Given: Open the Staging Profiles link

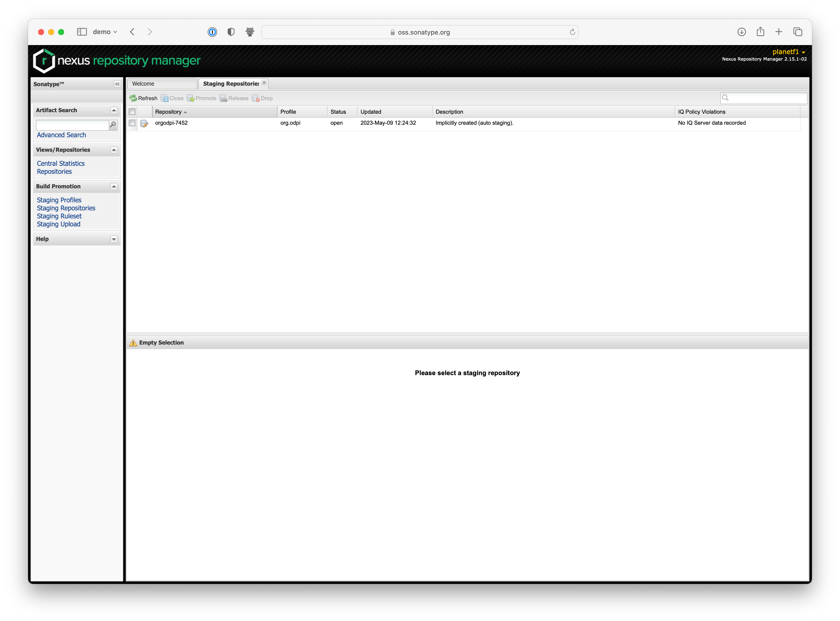Looking at the screenshot, I should click(59, 200).
